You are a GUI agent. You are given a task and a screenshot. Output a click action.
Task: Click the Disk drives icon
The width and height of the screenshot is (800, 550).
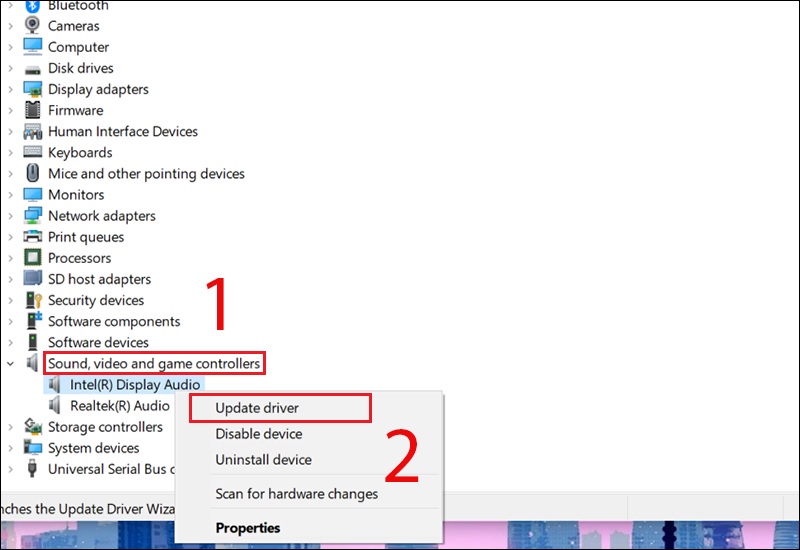click(32, 68)
